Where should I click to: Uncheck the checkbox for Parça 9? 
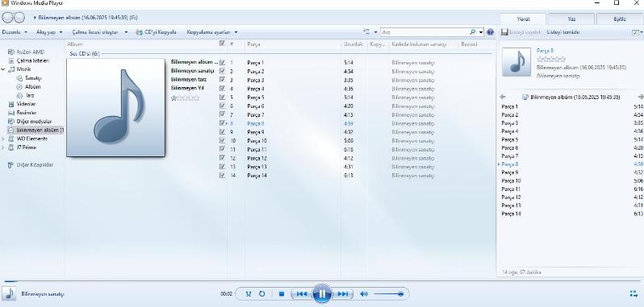point(222,132)
